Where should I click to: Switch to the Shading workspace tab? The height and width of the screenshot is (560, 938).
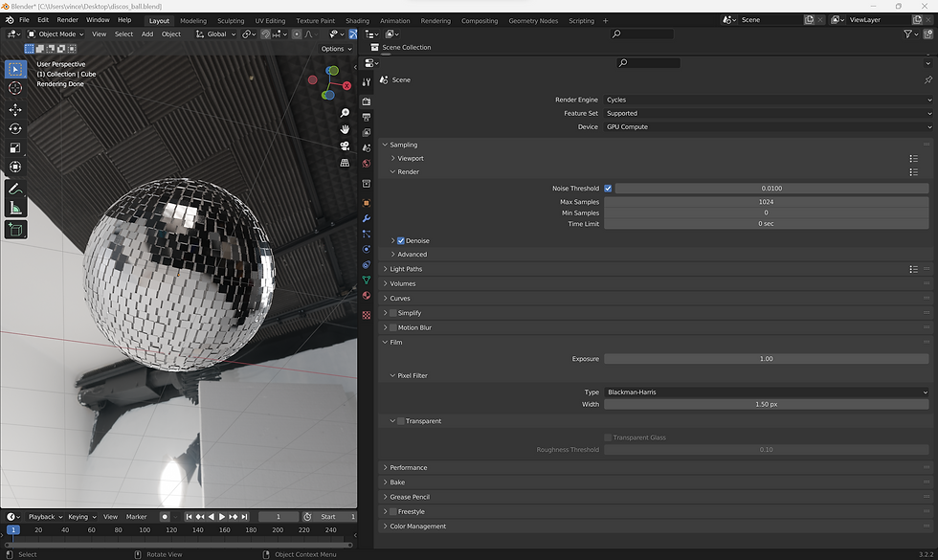(x=357, y=20)
